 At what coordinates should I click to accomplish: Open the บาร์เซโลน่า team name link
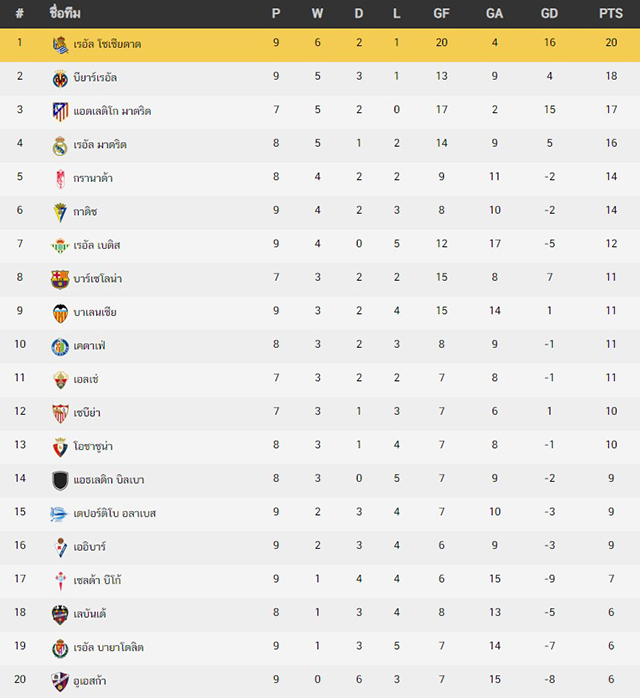97,279
